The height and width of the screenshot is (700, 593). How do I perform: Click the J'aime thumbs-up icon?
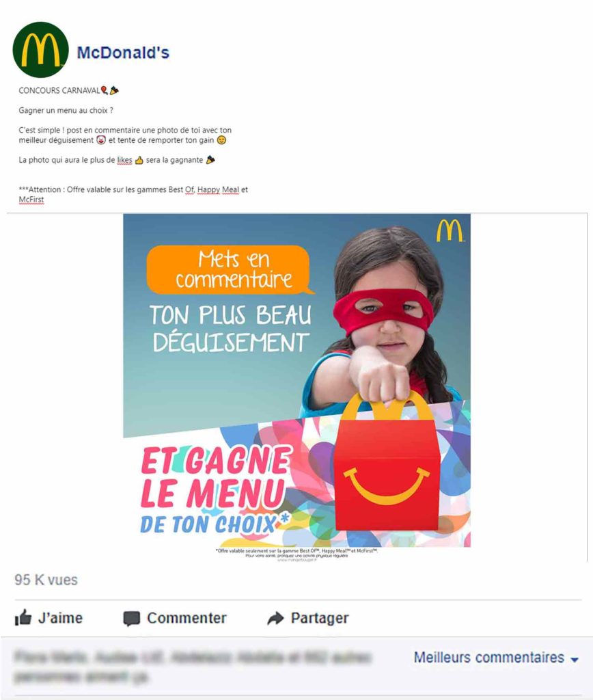click(23, 617)
